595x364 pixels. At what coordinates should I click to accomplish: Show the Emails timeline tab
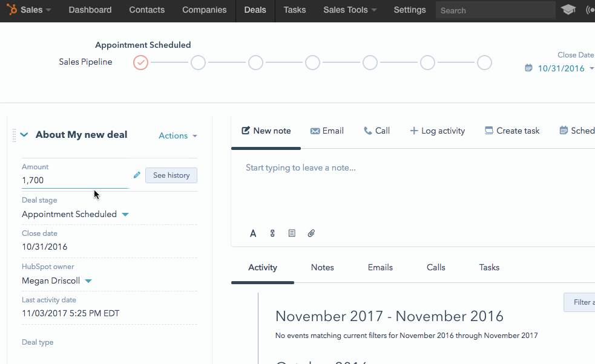coord(380,268)
